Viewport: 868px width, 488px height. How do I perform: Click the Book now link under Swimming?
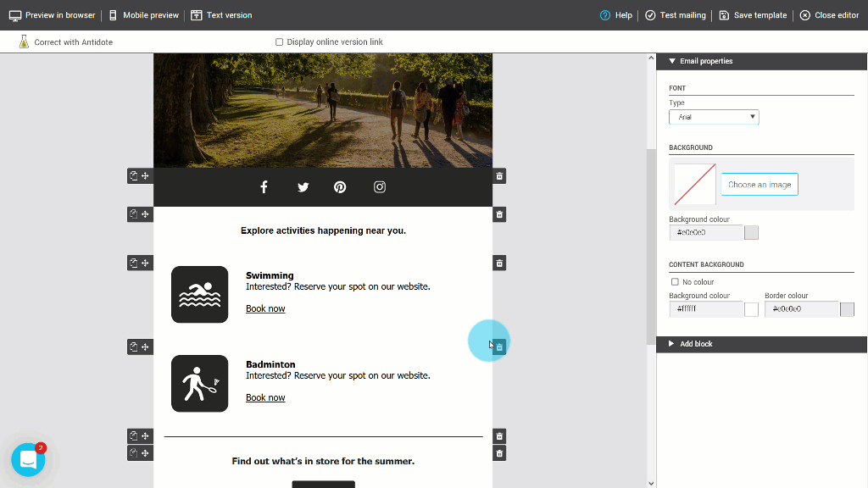265,308
